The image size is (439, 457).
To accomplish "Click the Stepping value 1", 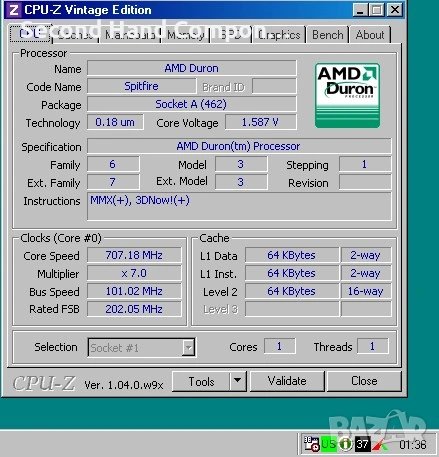I will 365,164.
